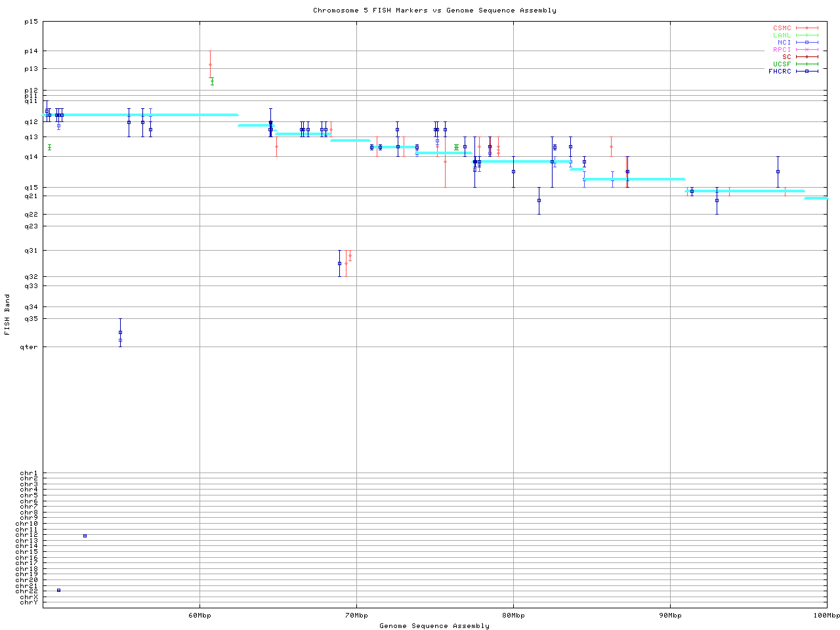The height and width of the screenshot is (630, 840).
Task: Click the 60Mbp x-axis tick label
Action: point(199,616)
